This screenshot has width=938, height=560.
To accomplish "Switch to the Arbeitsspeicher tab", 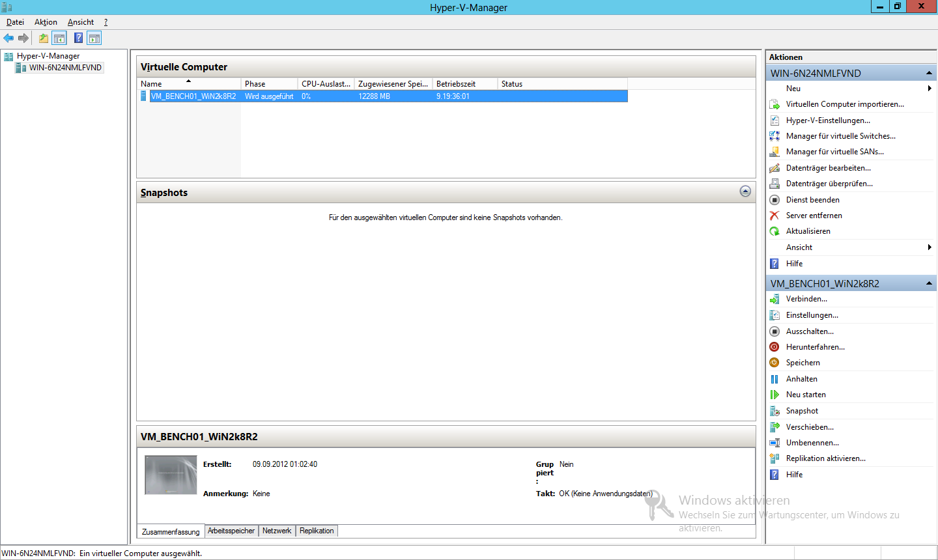I will click(231, 531).
